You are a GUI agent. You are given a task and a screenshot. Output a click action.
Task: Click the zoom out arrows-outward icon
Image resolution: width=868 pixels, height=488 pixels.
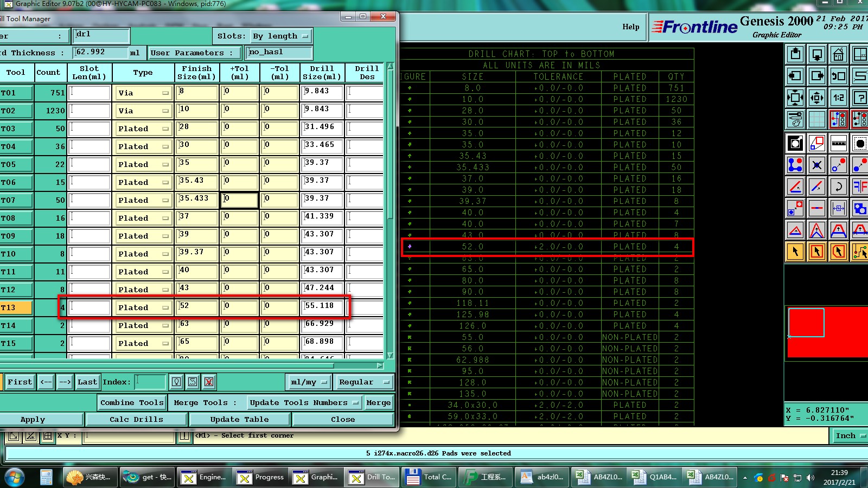[x=817, y=98]
